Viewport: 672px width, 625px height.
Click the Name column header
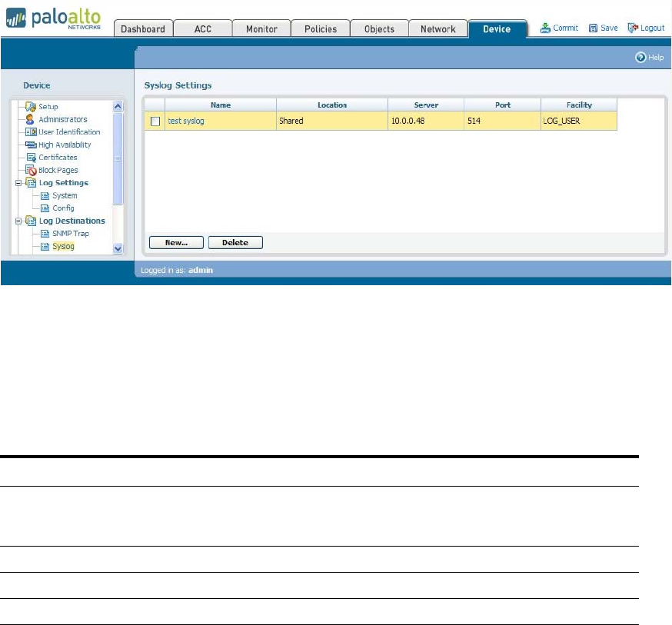click(221, 105)
